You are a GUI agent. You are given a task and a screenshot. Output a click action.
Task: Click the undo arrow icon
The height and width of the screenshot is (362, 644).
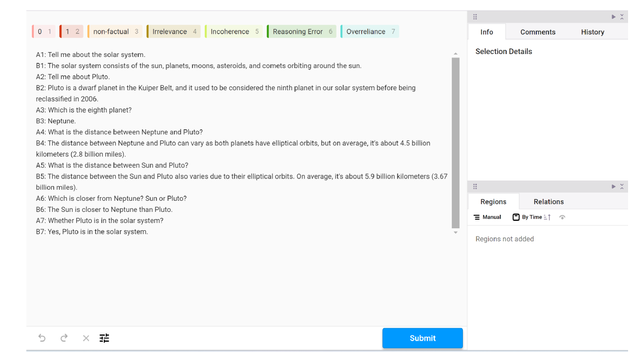click(42, 338)
